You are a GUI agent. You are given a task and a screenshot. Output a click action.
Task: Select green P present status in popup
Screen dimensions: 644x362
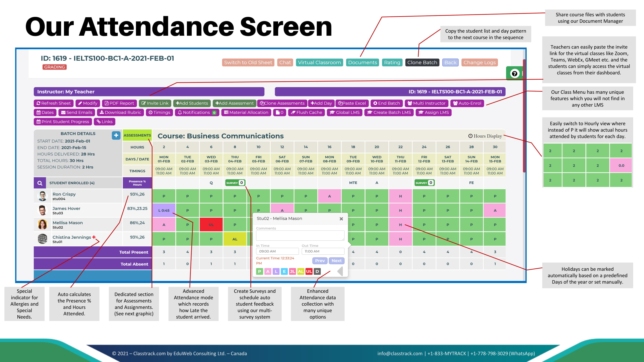coord(260,271)
